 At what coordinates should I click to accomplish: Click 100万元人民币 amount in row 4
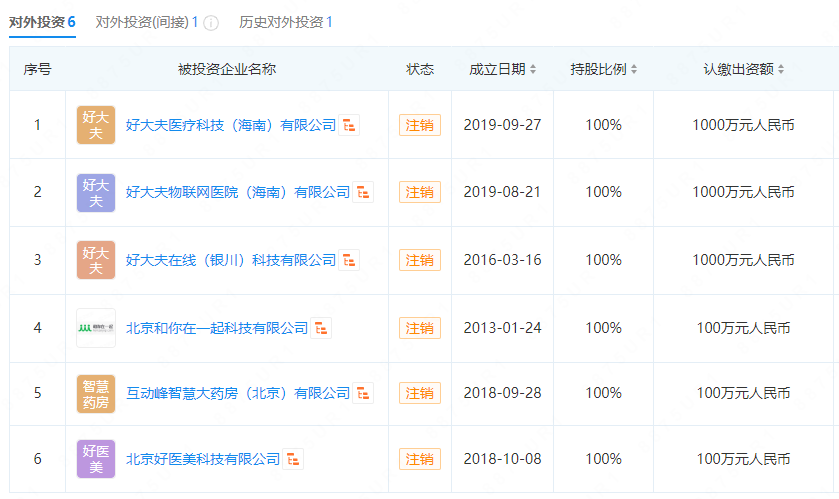coord(743,328)
